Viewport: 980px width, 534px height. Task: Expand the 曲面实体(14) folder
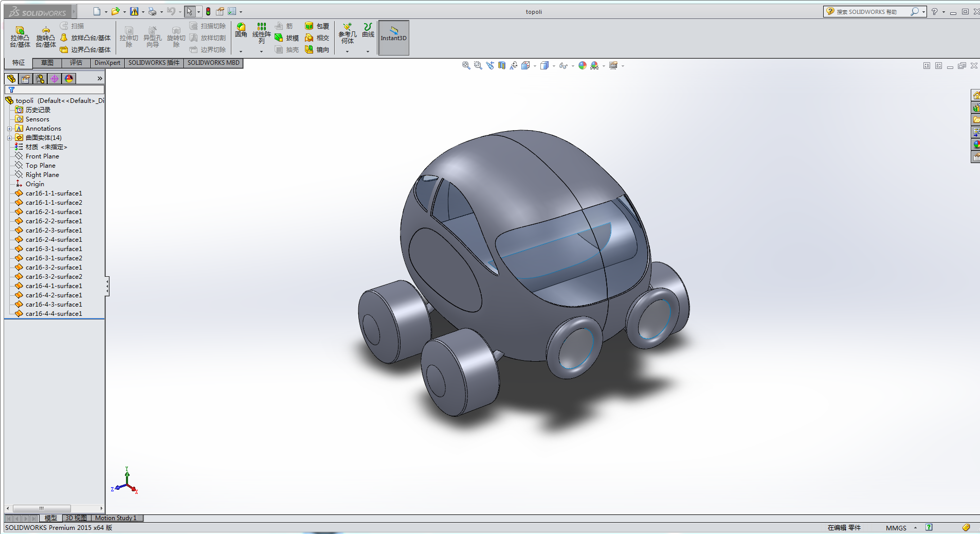[9, 138]
